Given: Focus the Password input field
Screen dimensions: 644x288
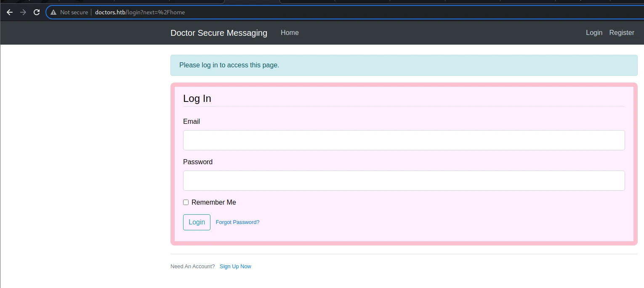Looking at the screenshot, I should [x=404, y=181].
